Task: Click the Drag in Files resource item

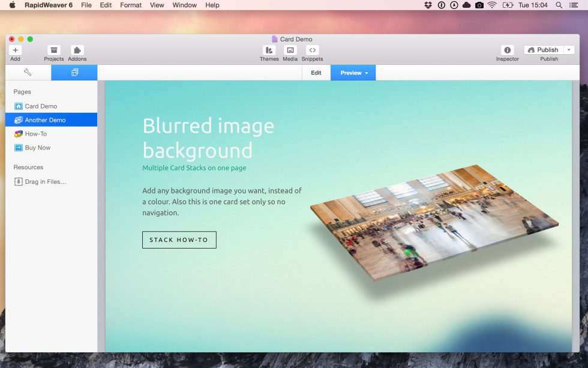Action: point(40,181)
